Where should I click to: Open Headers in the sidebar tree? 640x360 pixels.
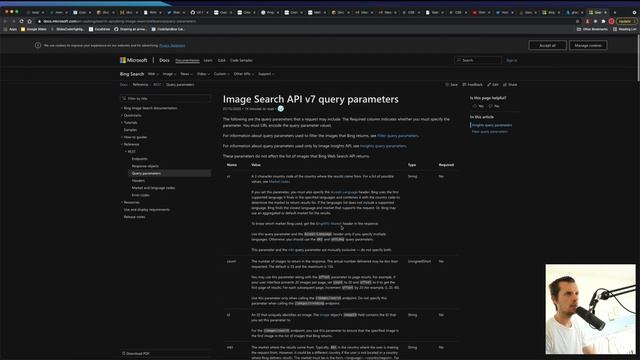(138, 180)
